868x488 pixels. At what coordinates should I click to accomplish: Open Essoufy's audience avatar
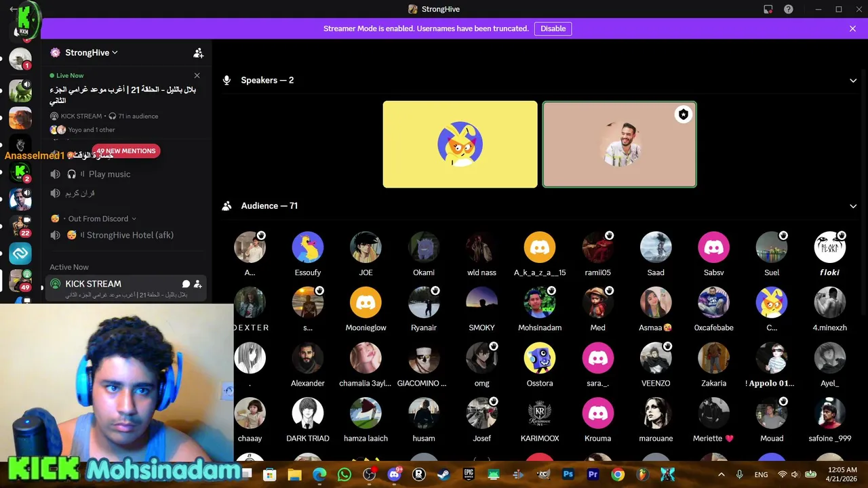click(308, 247)
